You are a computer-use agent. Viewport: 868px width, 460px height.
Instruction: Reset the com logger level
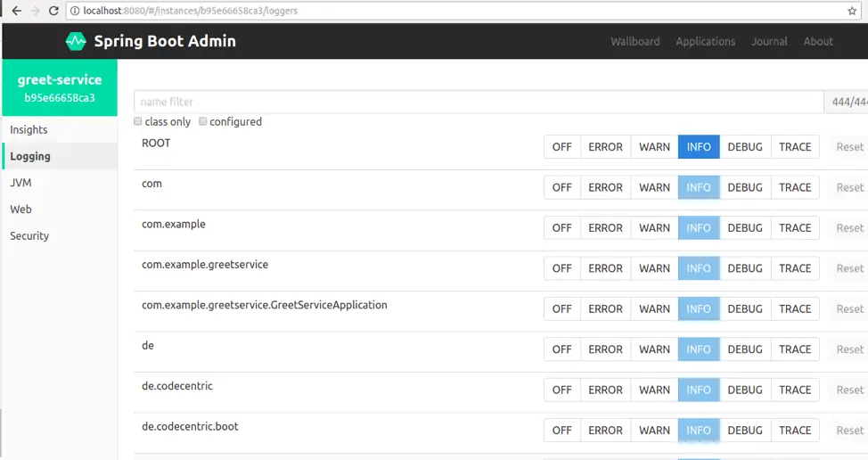point(850,187)
